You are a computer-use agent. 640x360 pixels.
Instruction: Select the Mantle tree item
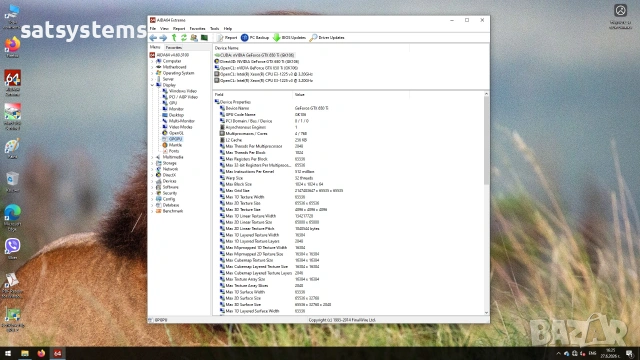(175, 145)
